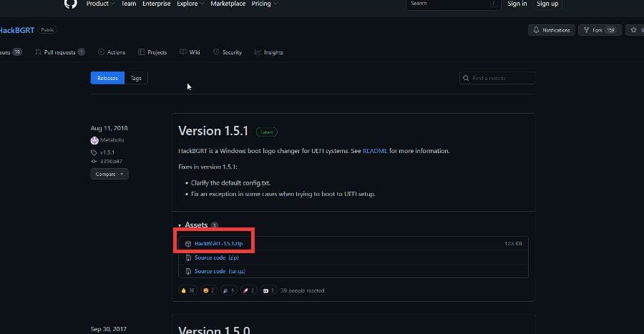Open the Version 1.5.1 release title

[x=213, y=131]
